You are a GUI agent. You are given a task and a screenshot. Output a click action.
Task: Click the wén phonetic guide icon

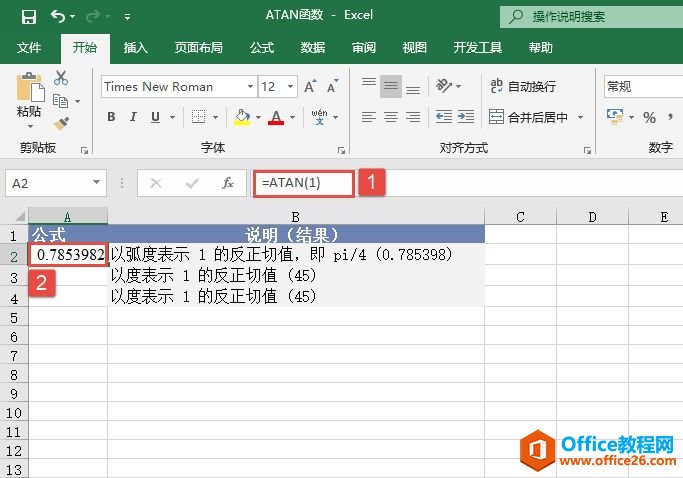click(319, 117)
